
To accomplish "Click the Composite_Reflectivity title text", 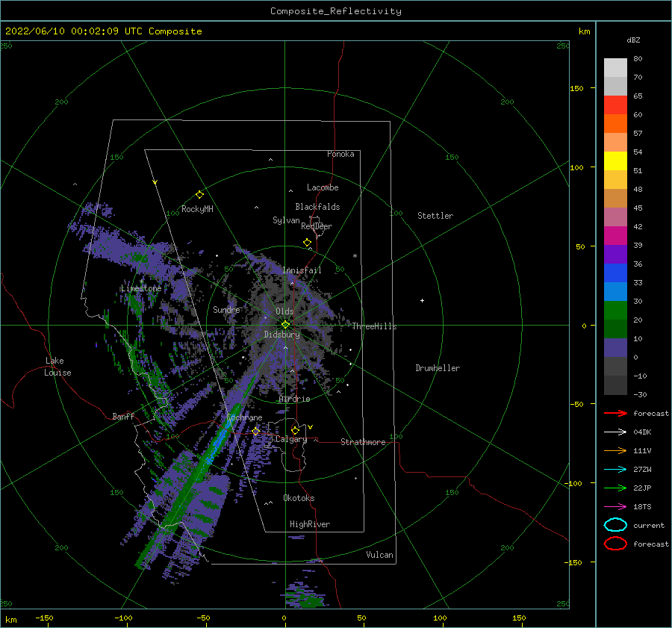I will [335, 11].
